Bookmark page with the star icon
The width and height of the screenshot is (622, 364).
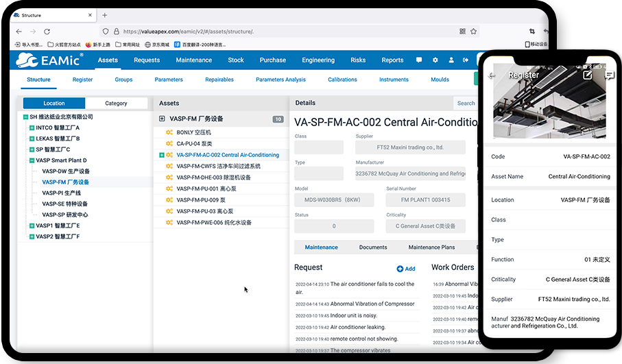473,32
